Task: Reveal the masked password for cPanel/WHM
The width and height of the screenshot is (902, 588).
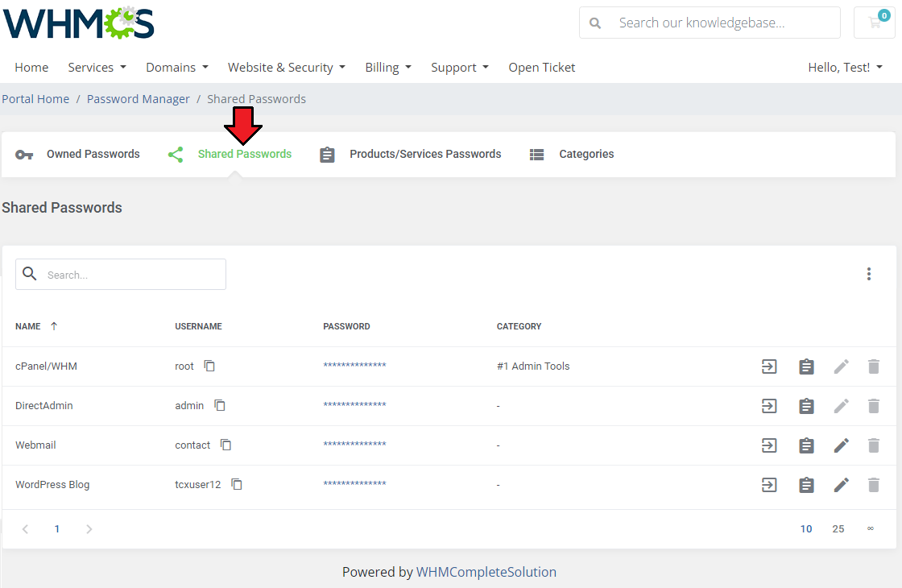Action: coord(354,366)
